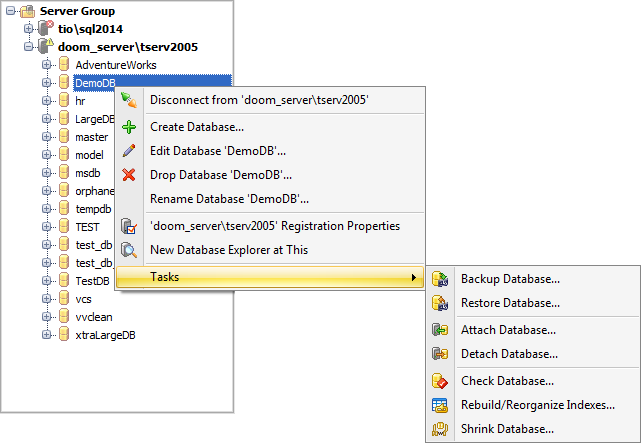Expand the xtraLargeDB database node
The width and height of the screenshot is (642, 443).
coord(46,335)
